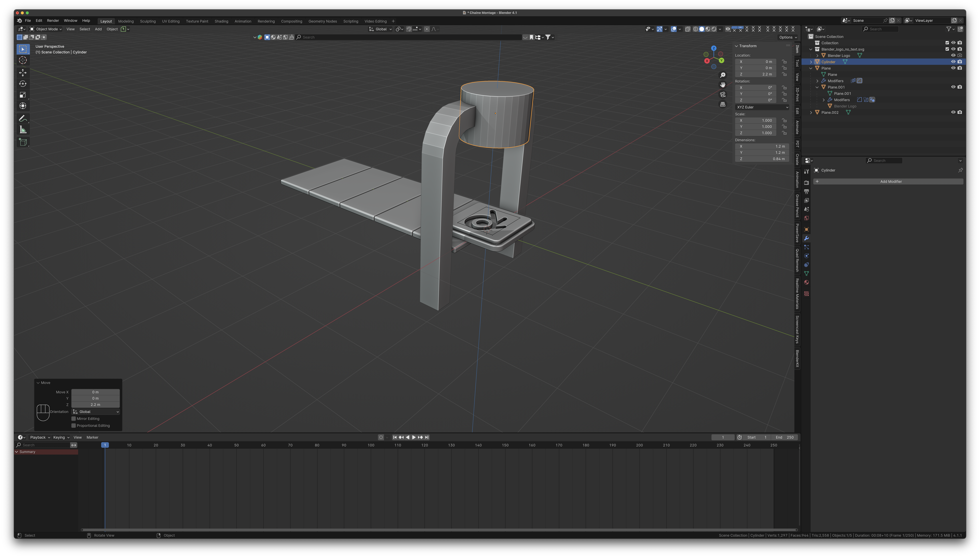Expand Cylinder in outliner
980x557 pixels.
click(x=811, y=62)
